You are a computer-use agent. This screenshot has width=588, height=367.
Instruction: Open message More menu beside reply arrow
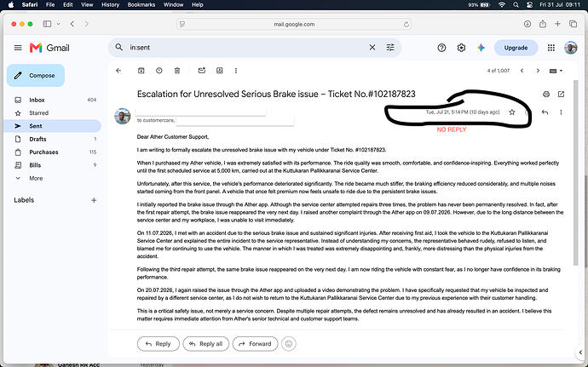(x=561, y=112)
